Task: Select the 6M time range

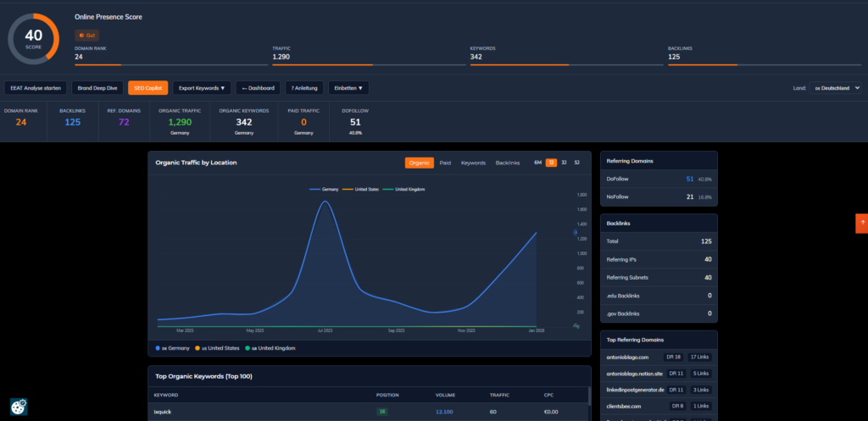Action: point(537,163)
